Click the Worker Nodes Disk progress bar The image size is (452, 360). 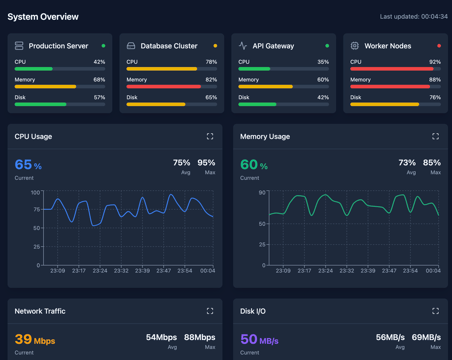(x=396, y=104)
